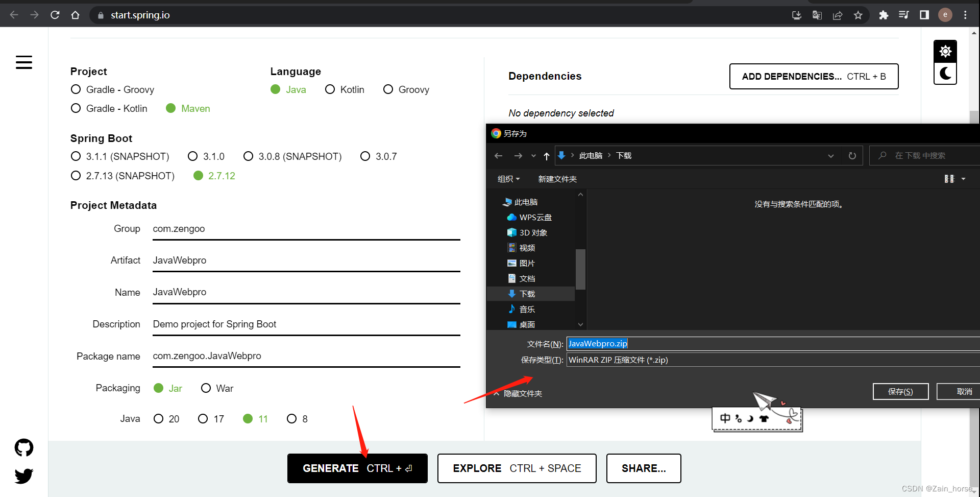This screenshot has height=497, width=980.
Task: Collapse folders with 隐藏文件夹
Action: [518, 393]
